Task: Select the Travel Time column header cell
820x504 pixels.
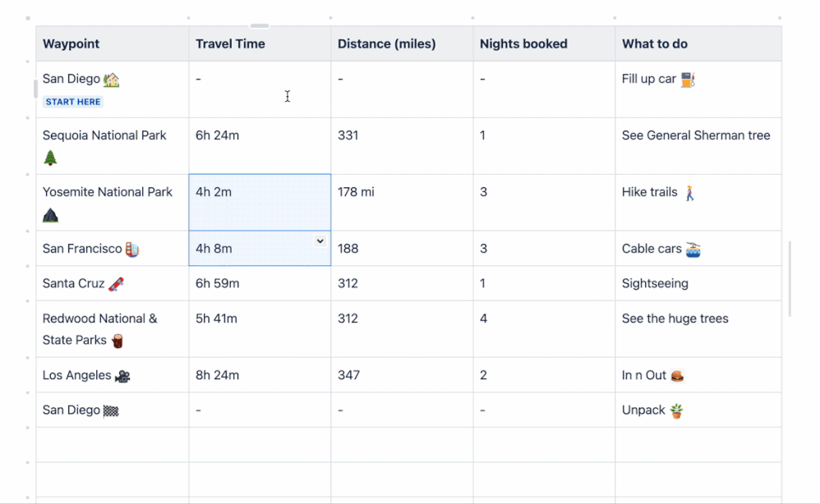Action: (260, 44)
